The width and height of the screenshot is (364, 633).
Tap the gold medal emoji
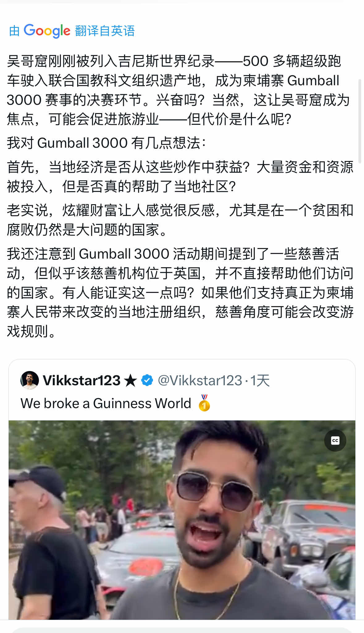coord(204,403)
